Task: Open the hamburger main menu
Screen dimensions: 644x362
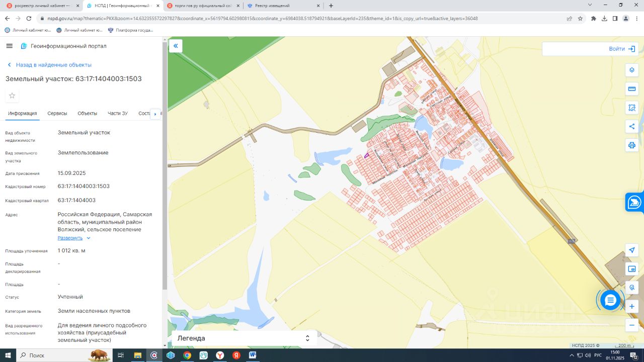Action: [9, 46]
